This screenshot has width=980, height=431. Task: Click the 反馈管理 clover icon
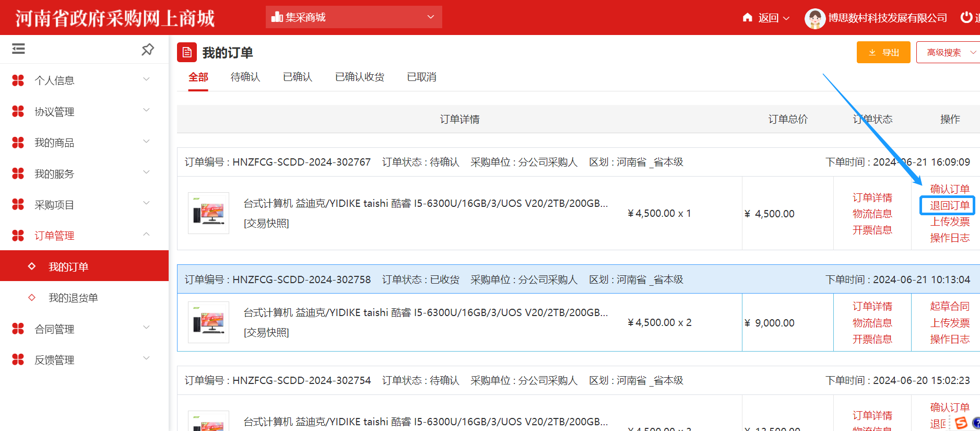click(18, 359)
